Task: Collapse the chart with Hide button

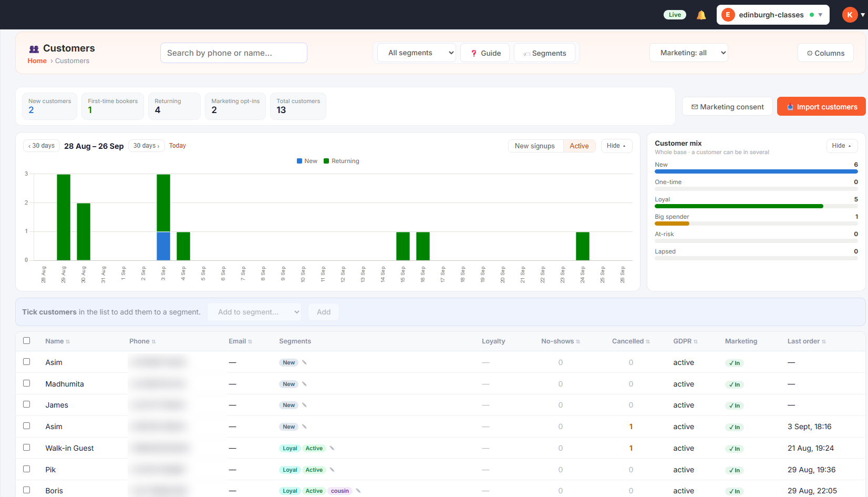Action: coord(616,146)
